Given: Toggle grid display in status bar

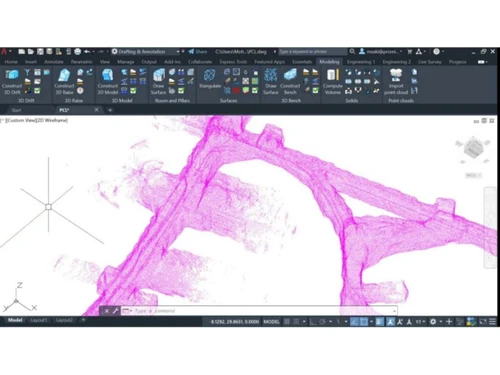Looking at the screenshot, I should [x=287, y=322].
